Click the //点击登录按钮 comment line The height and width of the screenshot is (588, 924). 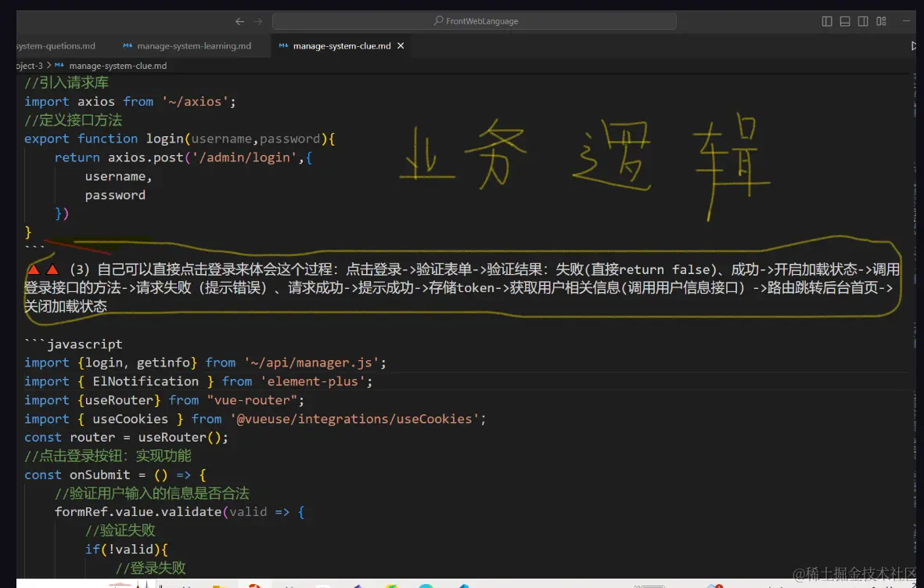[x=108, y=456]
